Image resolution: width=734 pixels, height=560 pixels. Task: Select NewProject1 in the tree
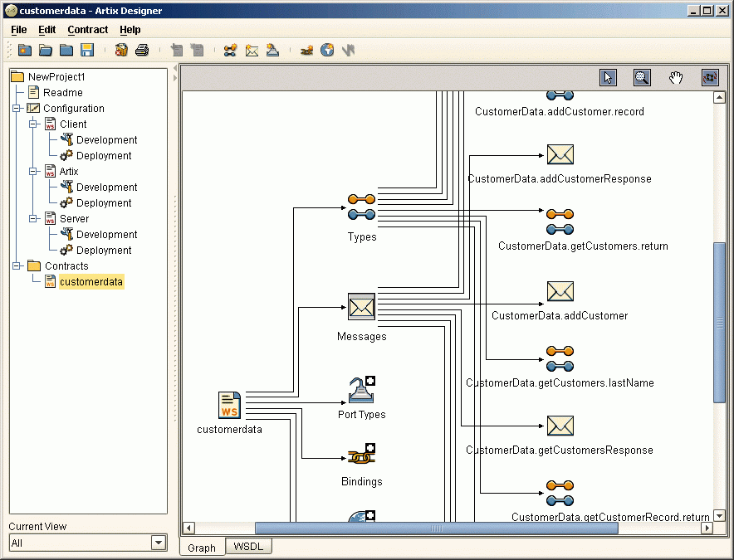[56, 76]
